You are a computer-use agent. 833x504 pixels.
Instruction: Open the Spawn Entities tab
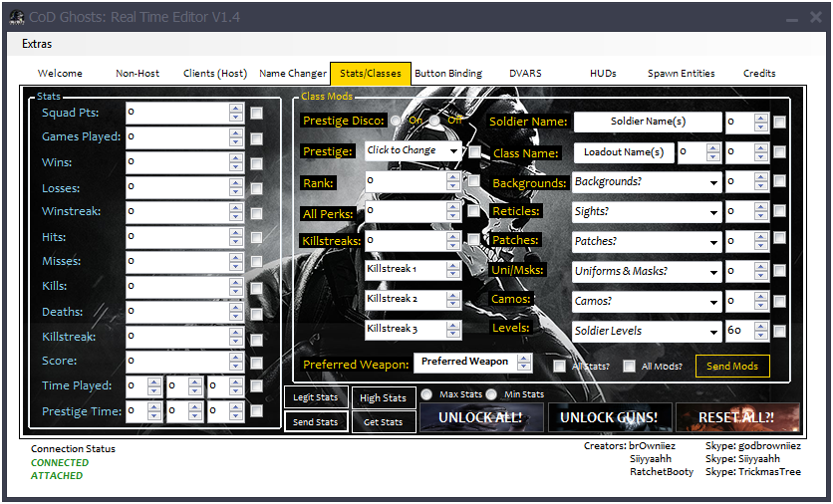coord(682,74)
